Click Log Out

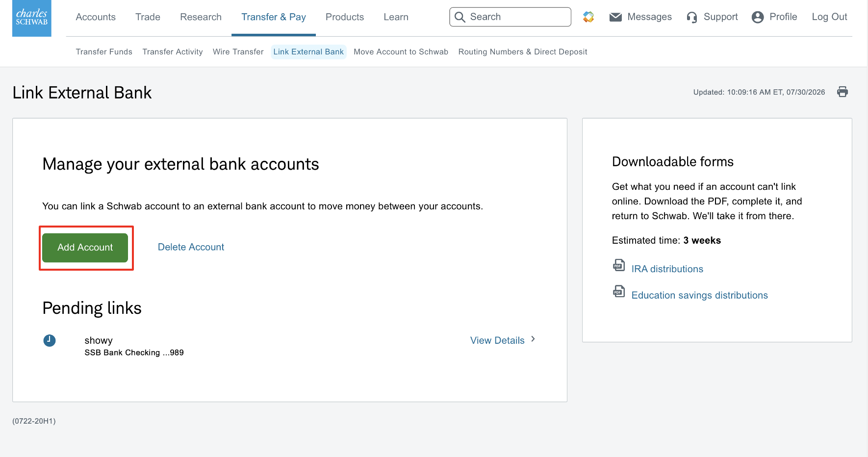point(829,17)
